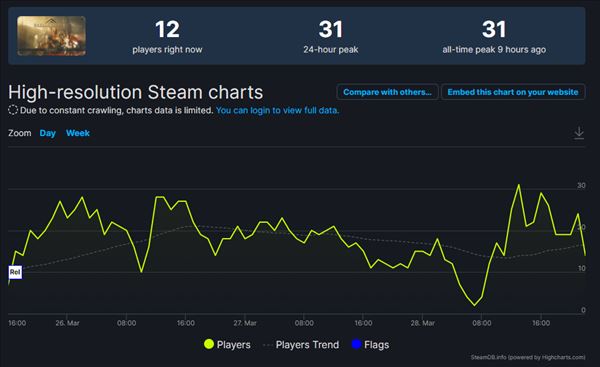
Task: Open the game thumbnail image
Action: click(51, 36)
